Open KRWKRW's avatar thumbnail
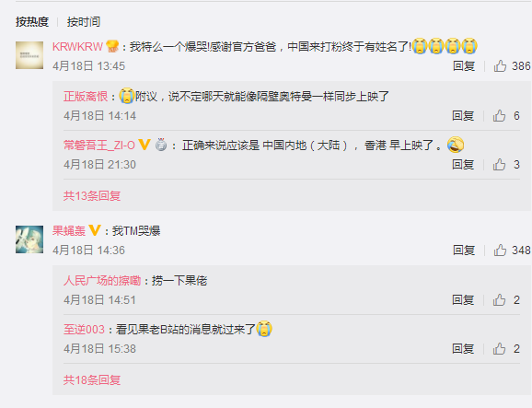Viewport: 532px width, 408px height. click(29, 55)
